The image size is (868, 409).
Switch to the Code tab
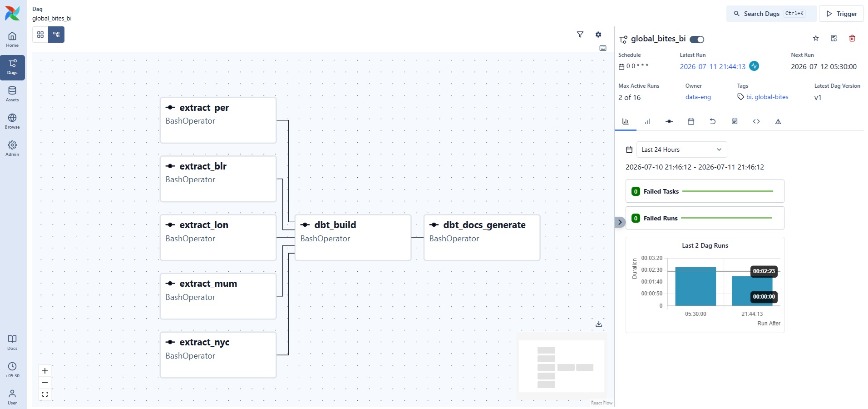tap(756, 121)
